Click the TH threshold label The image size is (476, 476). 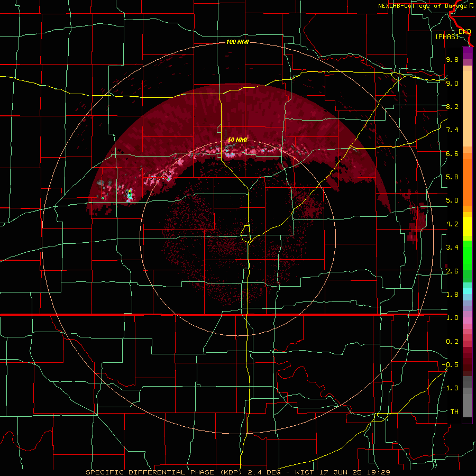454,412
